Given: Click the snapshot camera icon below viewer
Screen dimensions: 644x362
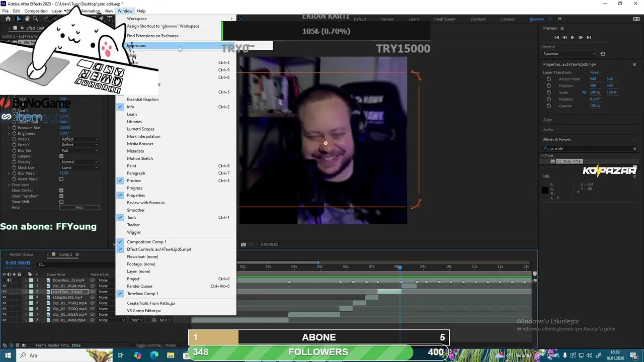Looking at the screenshot, I should coord(244,244).
